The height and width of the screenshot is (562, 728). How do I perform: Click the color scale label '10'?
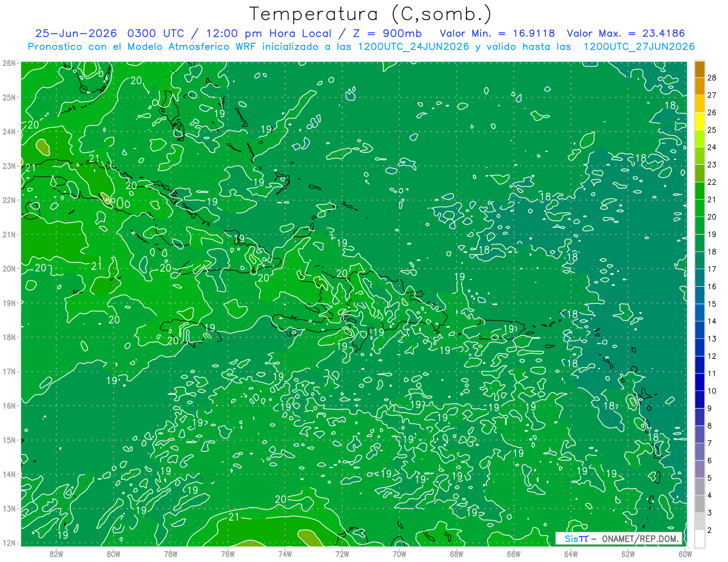tap(712, 391)
